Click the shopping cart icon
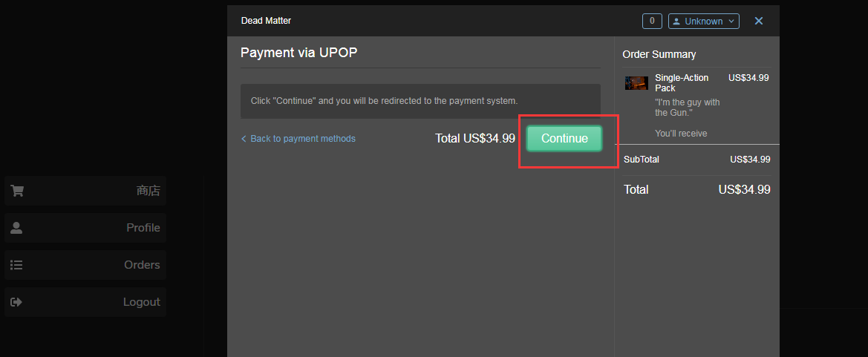The height and width of the screenshot is (357, 868). 17,191
